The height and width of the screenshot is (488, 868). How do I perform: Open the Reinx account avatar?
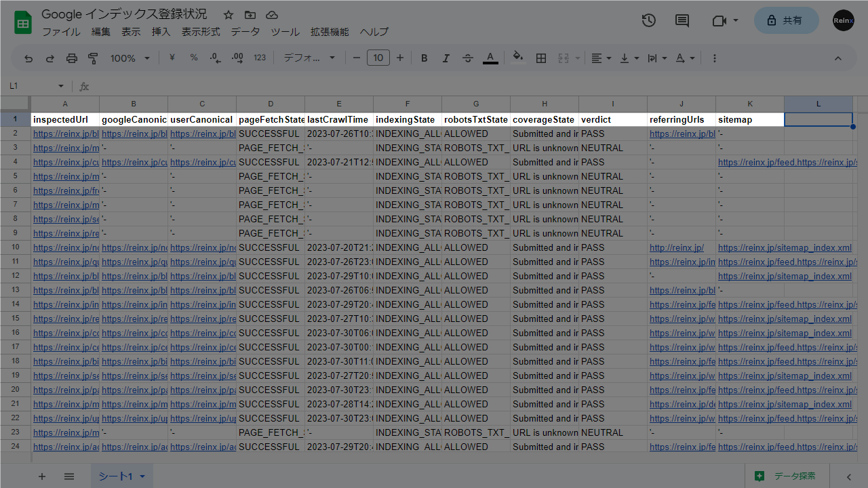point(844,20)
